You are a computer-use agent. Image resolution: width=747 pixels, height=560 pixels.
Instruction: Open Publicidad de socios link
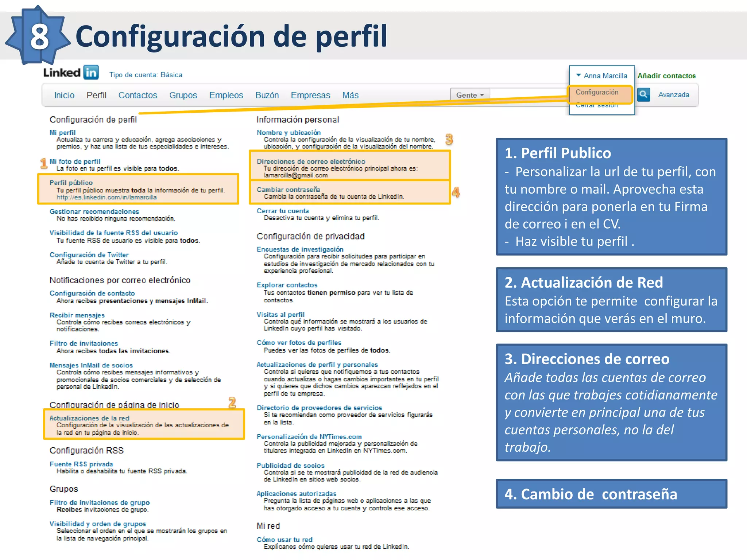[290, 466]
